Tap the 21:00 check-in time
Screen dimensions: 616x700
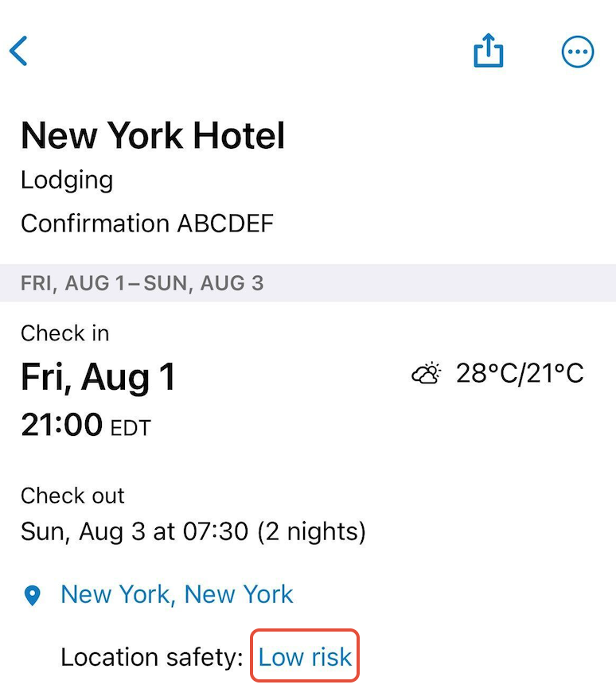tap(61, 425)
